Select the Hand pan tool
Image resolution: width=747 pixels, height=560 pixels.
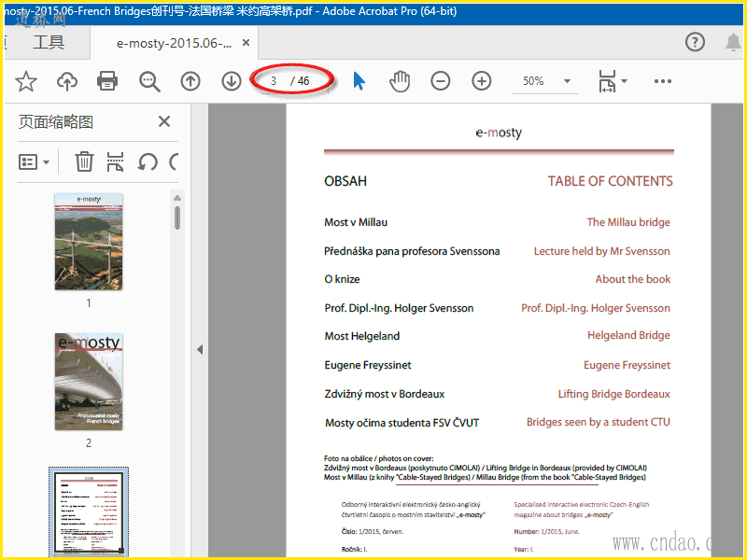click(x=400, y=81)
